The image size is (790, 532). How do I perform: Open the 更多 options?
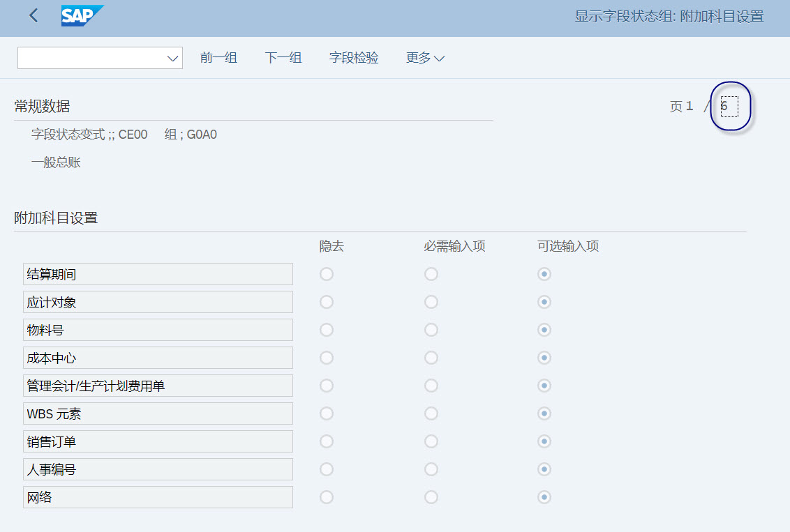(425, 58)
